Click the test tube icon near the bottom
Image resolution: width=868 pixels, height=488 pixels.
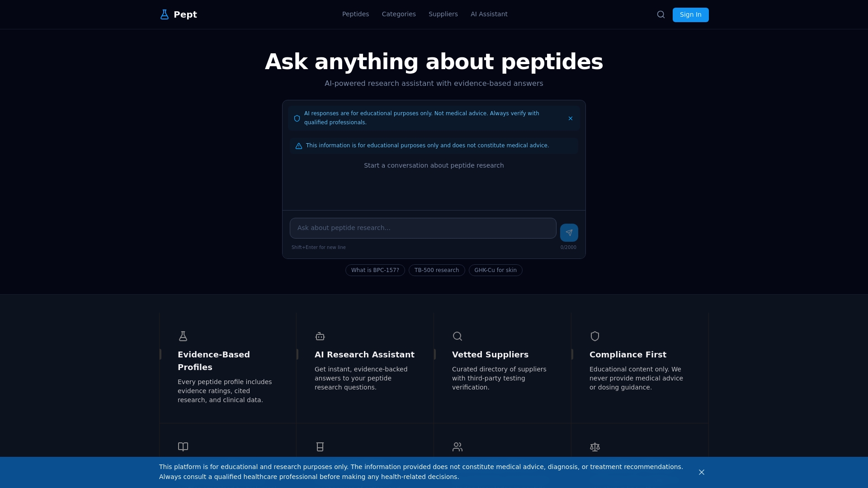(x=320, y=447)
